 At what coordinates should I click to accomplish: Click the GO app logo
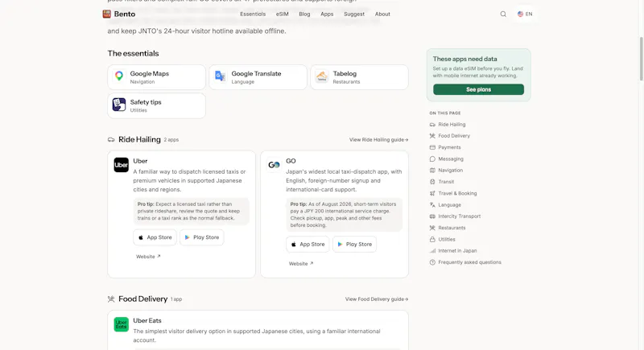pyautogui.click(x=274, y=165)
